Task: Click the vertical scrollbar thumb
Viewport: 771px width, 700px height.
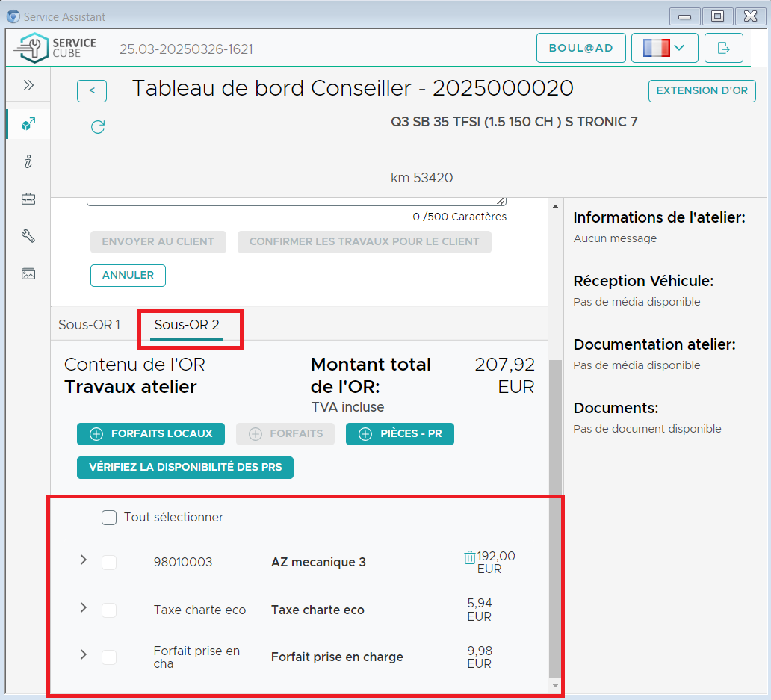Action: click(x=555, y=518)
